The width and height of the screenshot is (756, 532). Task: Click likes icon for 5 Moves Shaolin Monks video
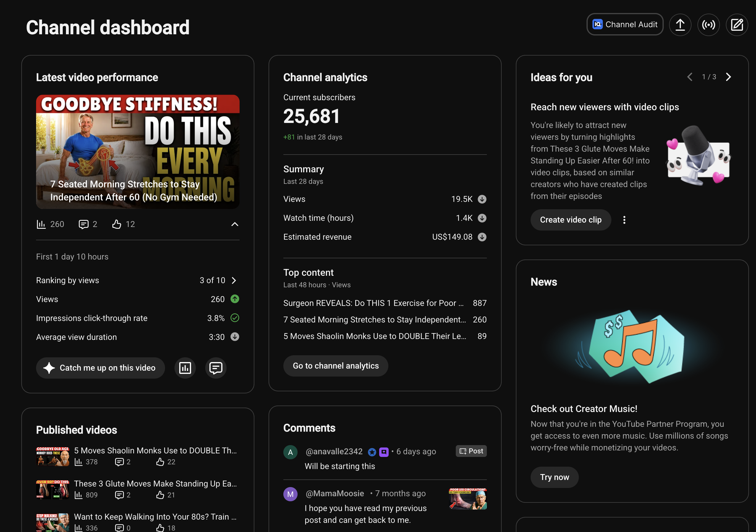(x=160, y=462)
